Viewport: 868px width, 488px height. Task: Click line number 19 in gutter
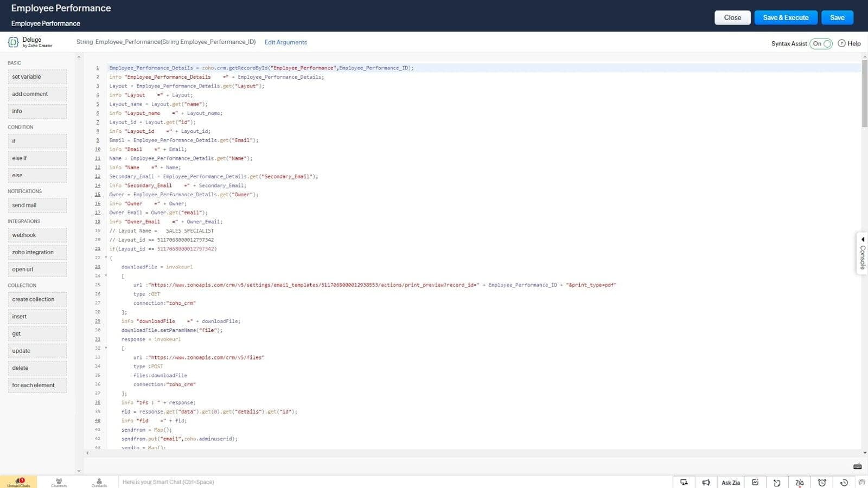pos(98,230)
